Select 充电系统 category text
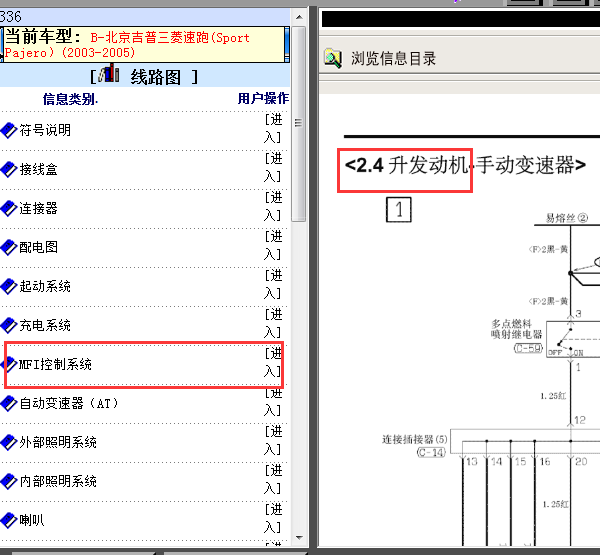The image size is (600, 555). pyautogui.click(x=45, y=325)
